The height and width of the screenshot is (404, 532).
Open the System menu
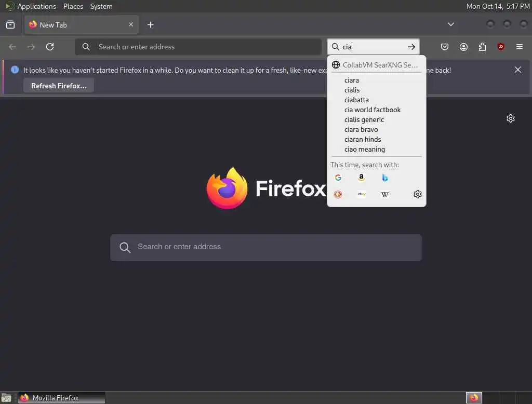(101, 6)
